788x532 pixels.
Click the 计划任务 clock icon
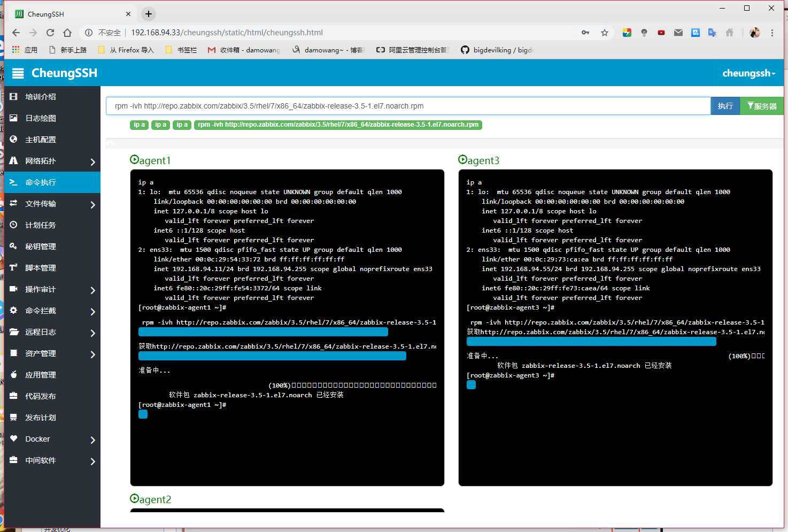click(x=14, y=225)
